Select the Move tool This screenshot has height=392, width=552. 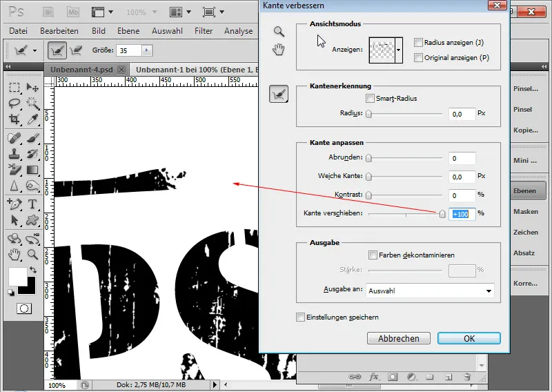(32, 87)
